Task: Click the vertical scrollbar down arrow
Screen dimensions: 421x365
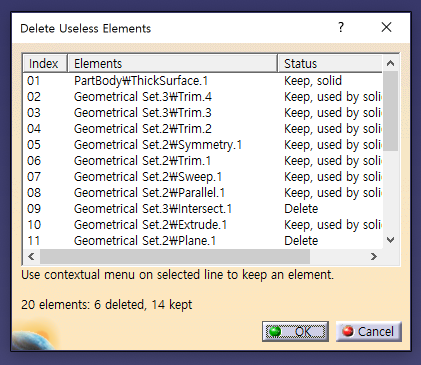Action: pyautogui.click(x=391, y=240)
